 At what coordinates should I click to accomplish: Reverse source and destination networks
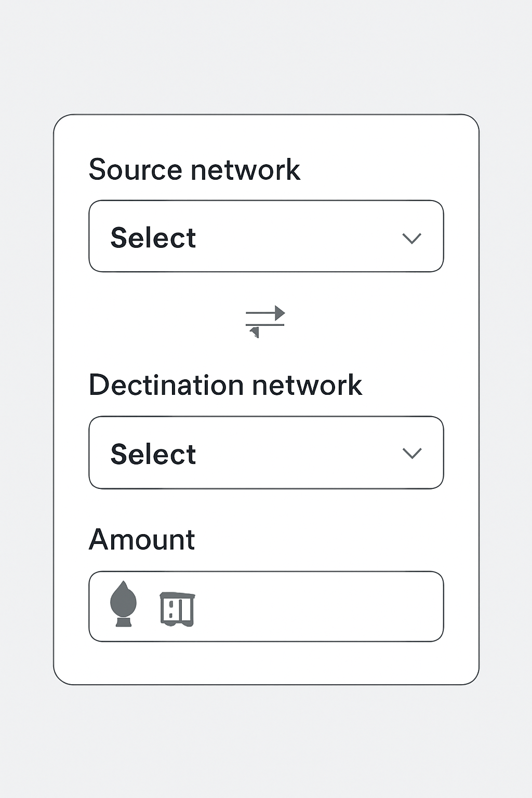pyautogui.click(x=266, y=320)
